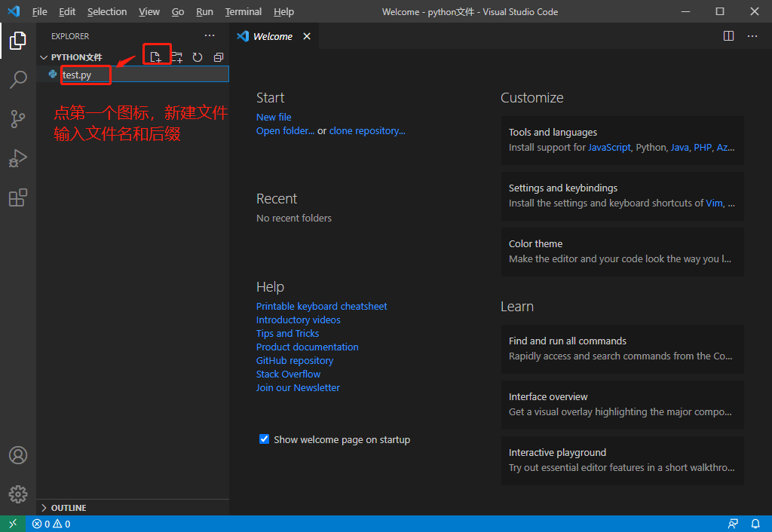The width and height of the screenshot is (772, 532).
Task: Open the Source Control view
Action: click(x=18, y=118)
